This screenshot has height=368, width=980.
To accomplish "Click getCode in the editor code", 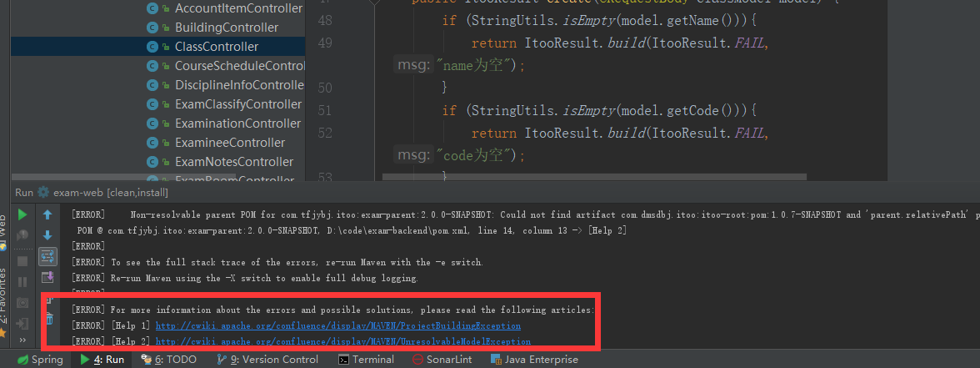I will (x=693, y=111).
